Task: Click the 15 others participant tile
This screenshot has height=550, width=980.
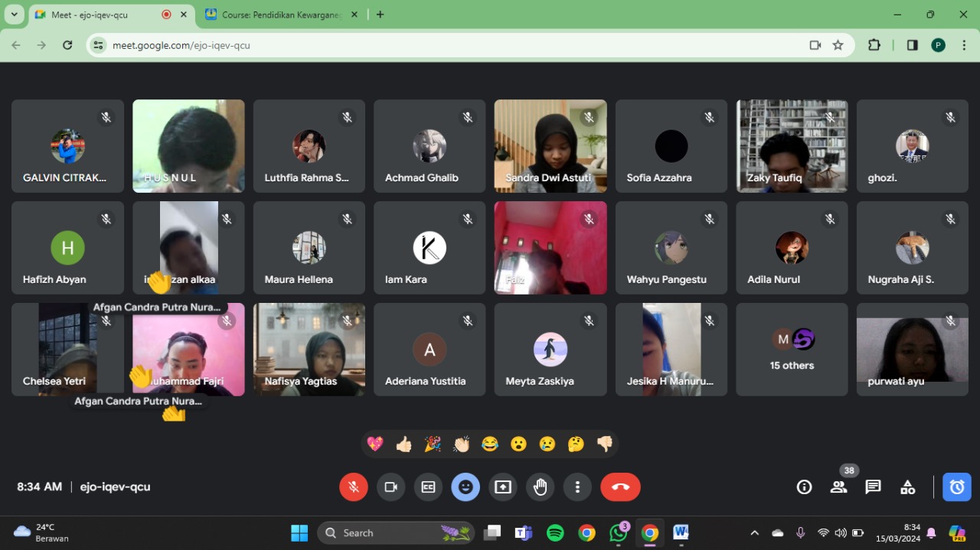Action: 792,350
